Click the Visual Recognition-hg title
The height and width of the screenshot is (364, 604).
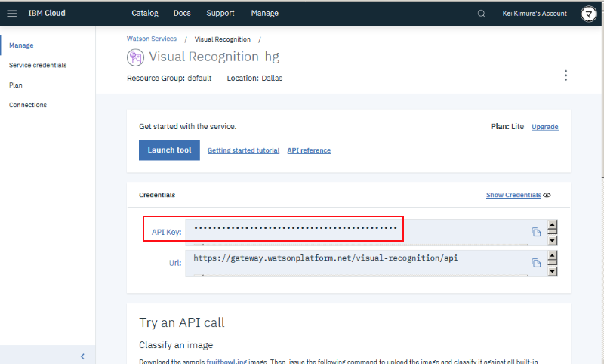[x=214, y=57]
